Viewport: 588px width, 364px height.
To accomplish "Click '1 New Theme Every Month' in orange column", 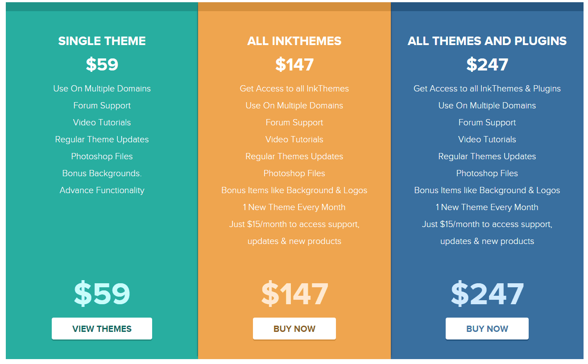I will click(x=294, y=207).
